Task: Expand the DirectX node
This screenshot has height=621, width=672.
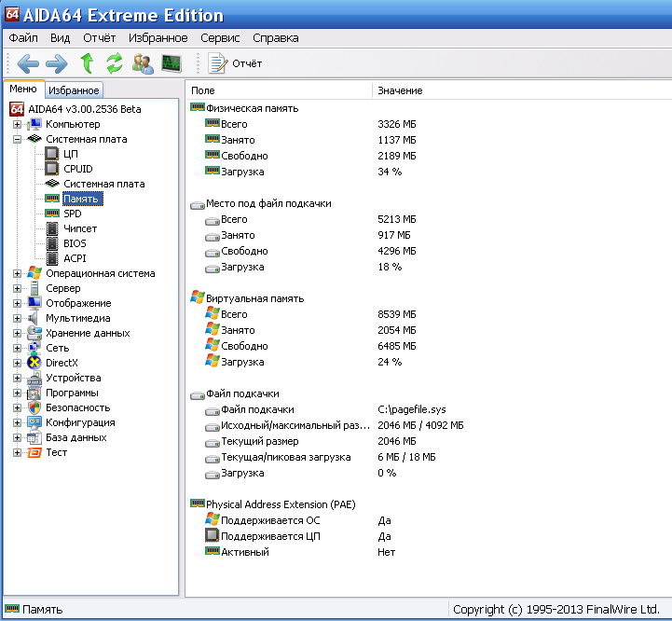Action: (17, 364)
